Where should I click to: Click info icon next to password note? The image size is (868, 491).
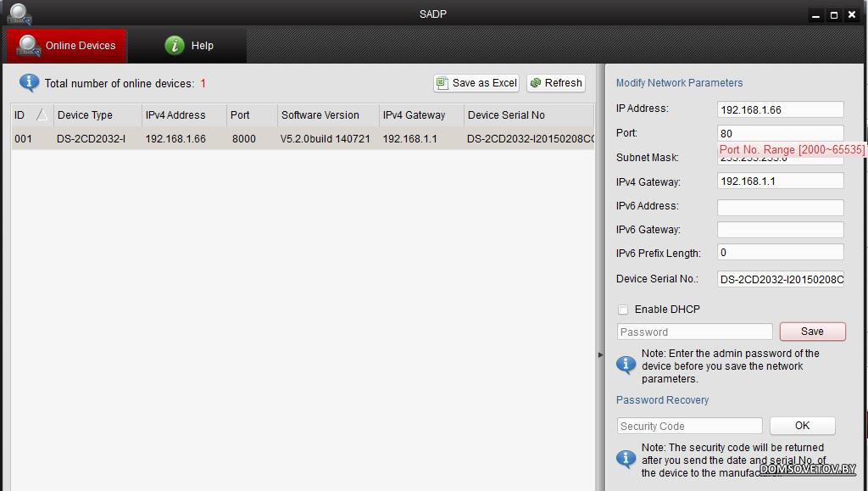tap(626, 365)
